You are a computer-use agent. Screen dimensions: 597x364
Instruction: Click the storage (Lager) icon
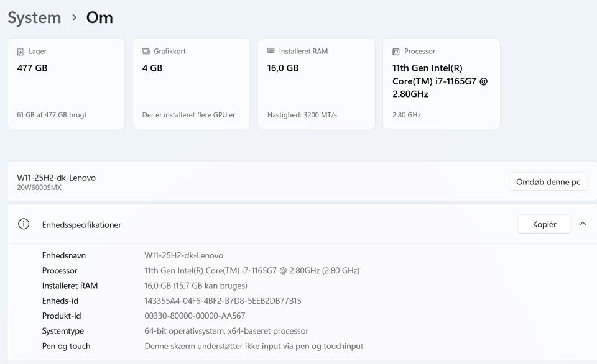click(x=21, y=52)
